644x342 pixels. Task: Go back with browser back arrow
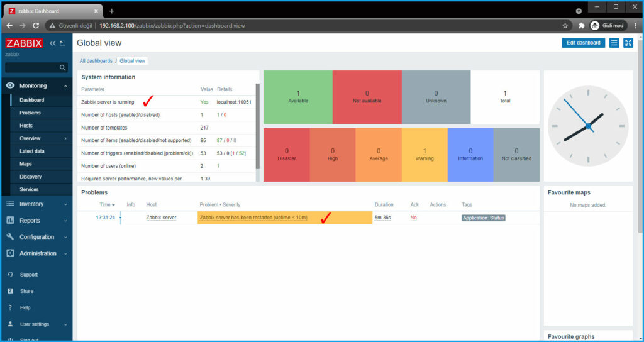9,25
